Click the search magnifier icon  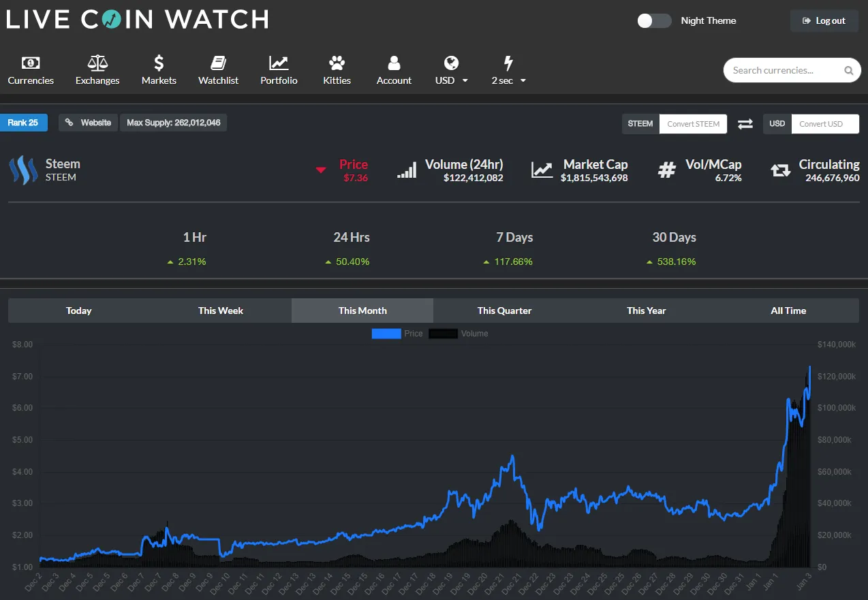pos(848,70)
